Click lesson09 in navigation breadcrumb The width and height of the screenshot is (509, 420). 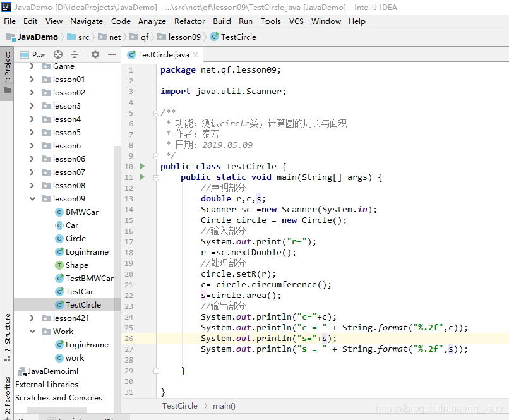coord(179,37)
